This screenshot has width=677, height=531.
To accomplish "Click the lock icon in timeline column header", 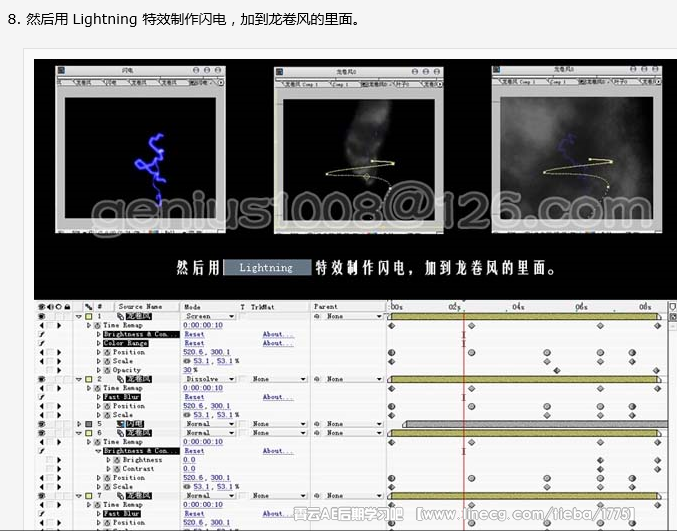I will (67, 307).
